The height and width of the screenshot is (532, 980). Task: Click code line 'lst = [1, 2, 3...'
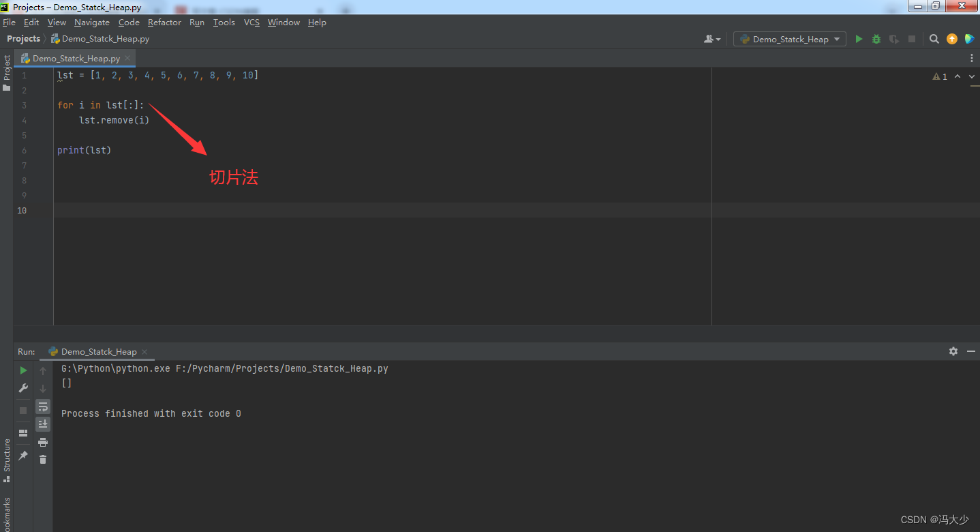click(157, 75)
